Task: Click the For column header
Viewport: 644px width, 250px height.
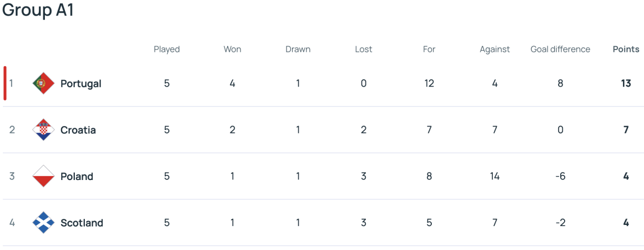Action: 429,49
